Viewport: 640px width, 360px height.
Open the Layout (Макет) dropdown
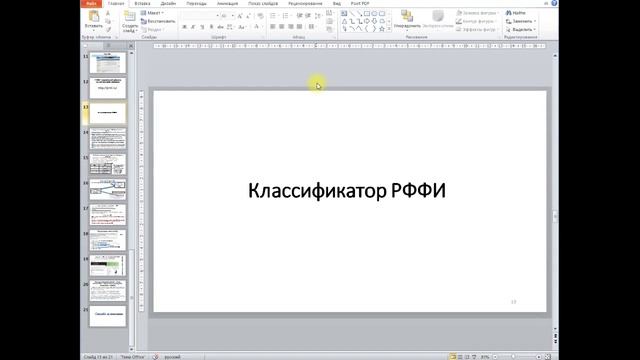point(152,13)
